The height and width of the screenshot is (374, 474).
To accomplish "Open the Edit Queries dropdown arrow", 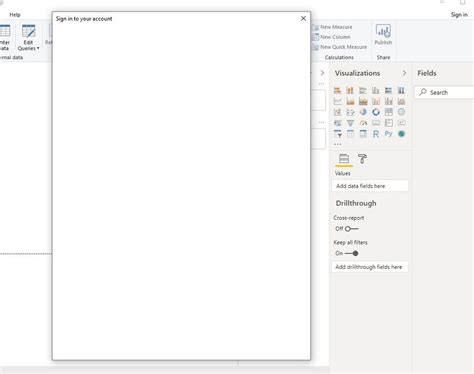I will pos(38,48).
